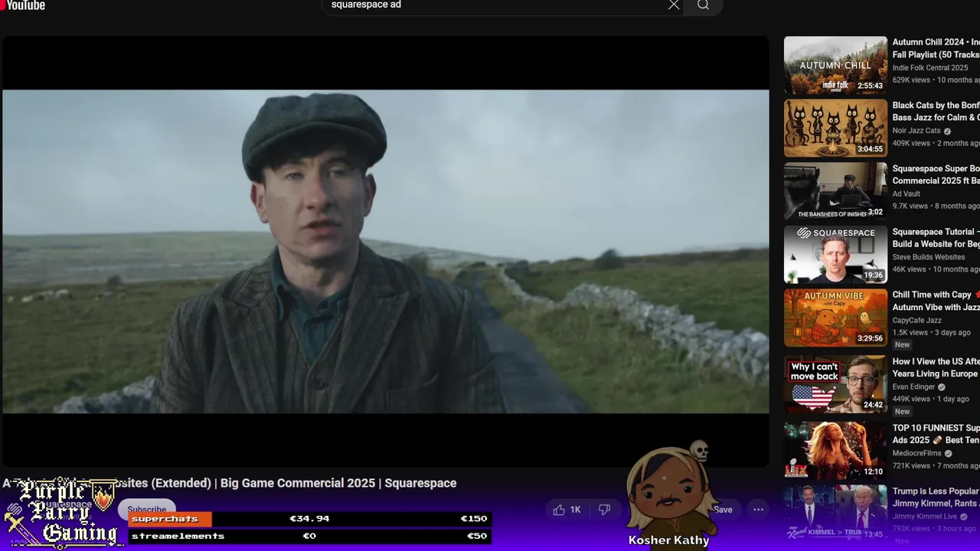
Task: Click the 2:55:43 duration badge
Action: [870, 86]
